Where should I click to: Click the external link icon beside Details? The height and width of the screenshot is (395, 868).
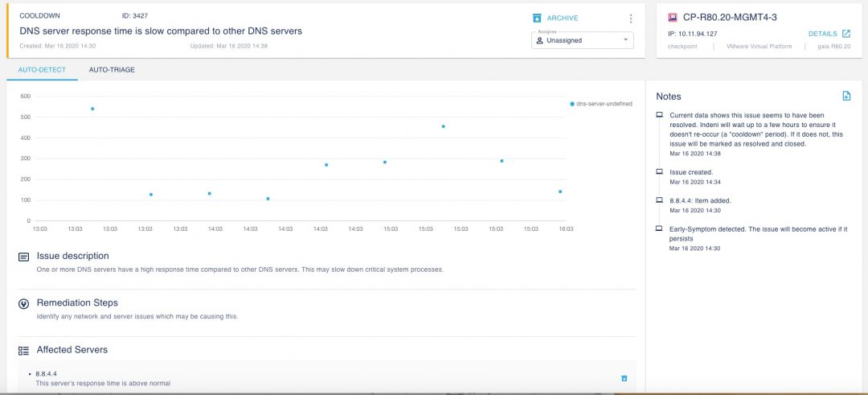click(x=845, y=34)
